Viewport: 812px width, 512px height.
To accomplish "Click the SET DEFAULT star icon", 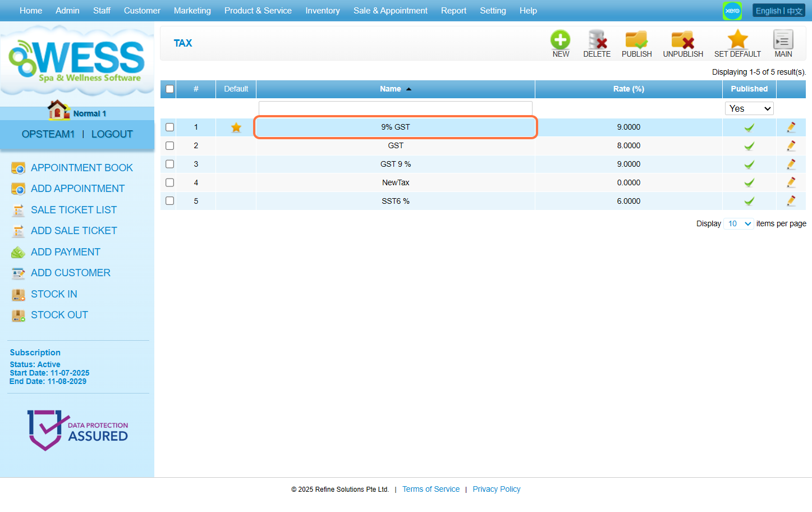I will click(x=737, y=40).
